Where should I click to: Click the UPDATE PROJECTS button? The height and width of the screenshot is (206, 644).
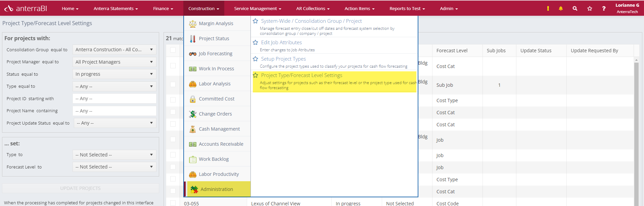point(81,188)
